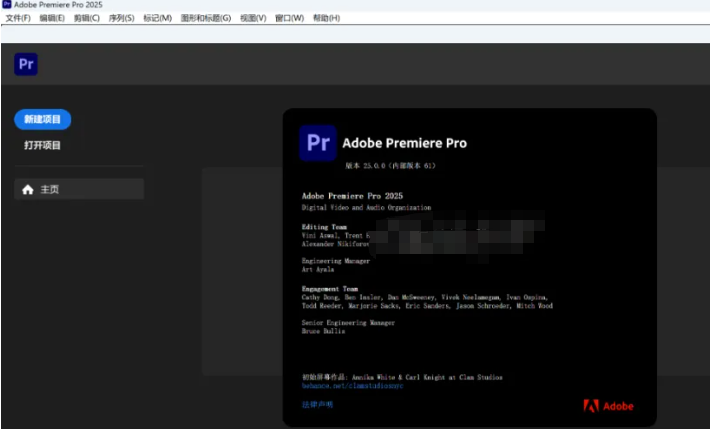Click the 版本 25.0.0 version text
710x429 pixels.
pos(390,166)
